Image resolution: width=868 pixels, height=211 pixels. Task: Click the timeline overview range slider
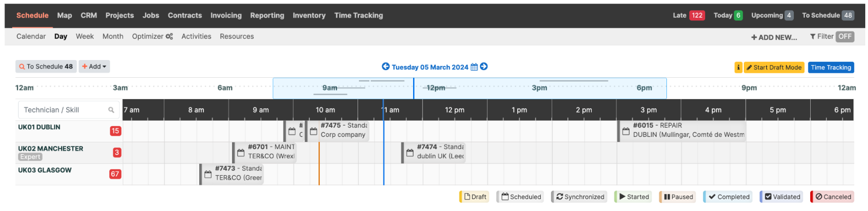(469, 88)
